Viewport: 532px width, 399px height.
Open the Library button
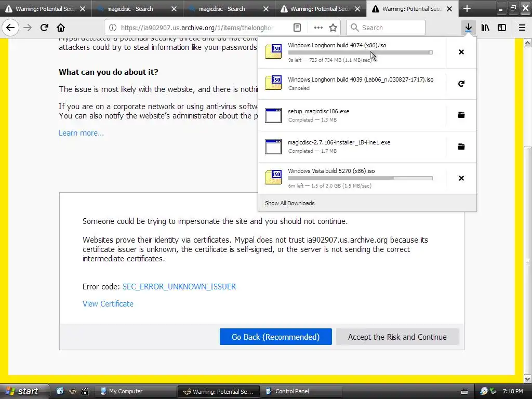point(485,28)
